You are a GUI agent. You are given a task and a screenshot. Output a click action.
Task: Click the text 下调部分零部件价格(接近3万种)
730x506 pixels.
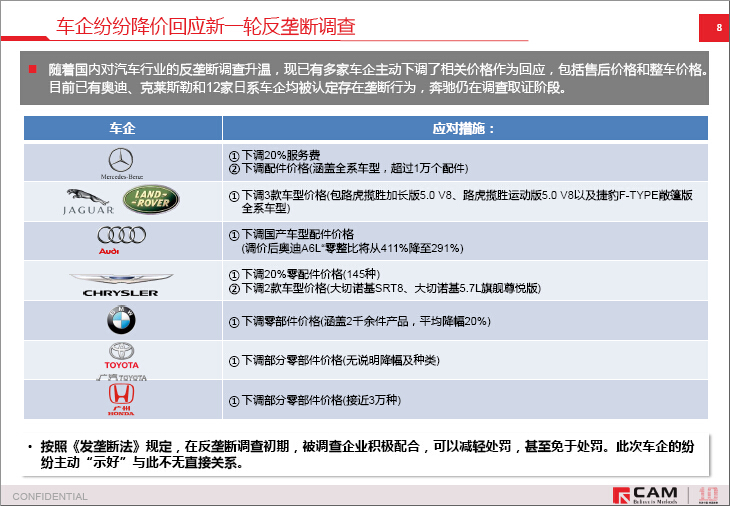321,400
